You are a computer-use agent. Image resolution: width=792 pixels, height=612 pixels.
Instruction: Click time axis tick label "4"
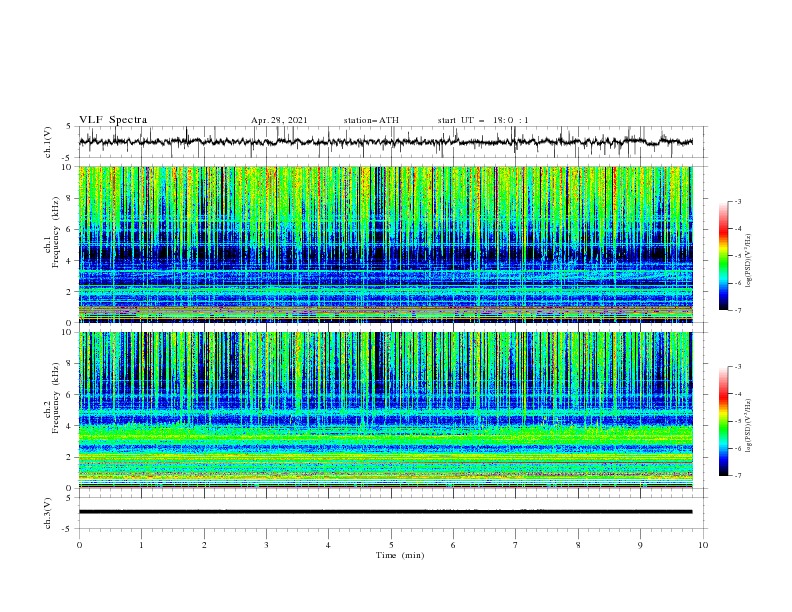[329, 545]
